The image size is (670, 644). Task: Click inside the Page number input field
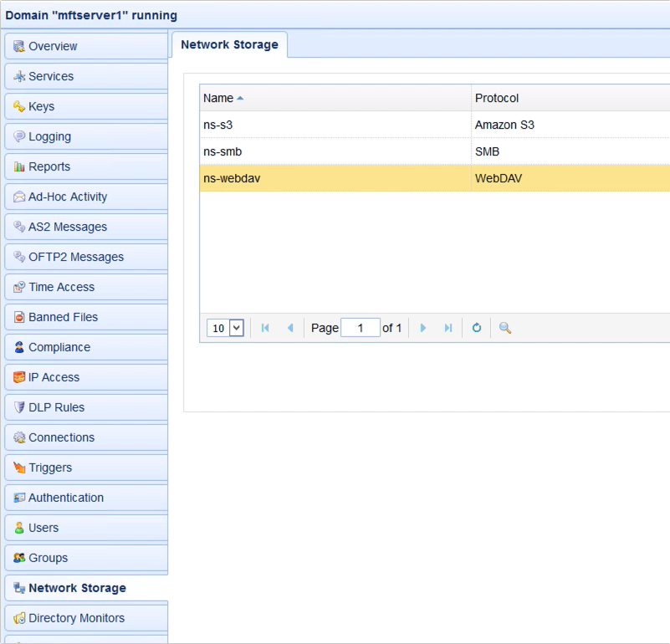361,328
